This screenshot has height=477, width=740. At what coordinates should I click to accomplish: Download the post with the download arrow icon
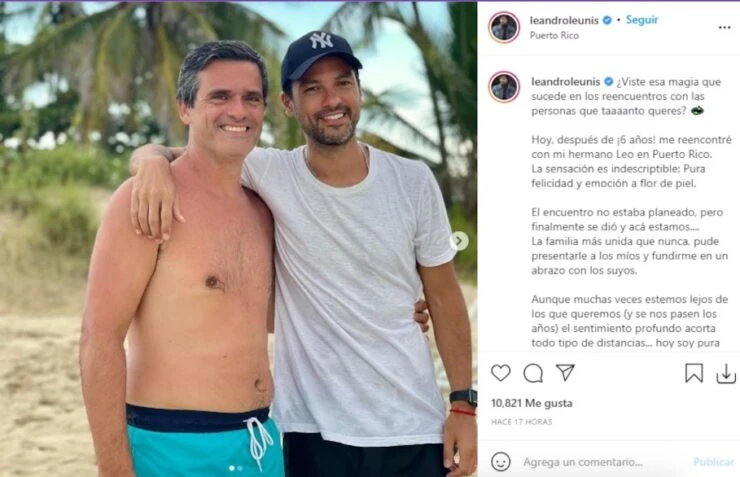pos(726,373)
